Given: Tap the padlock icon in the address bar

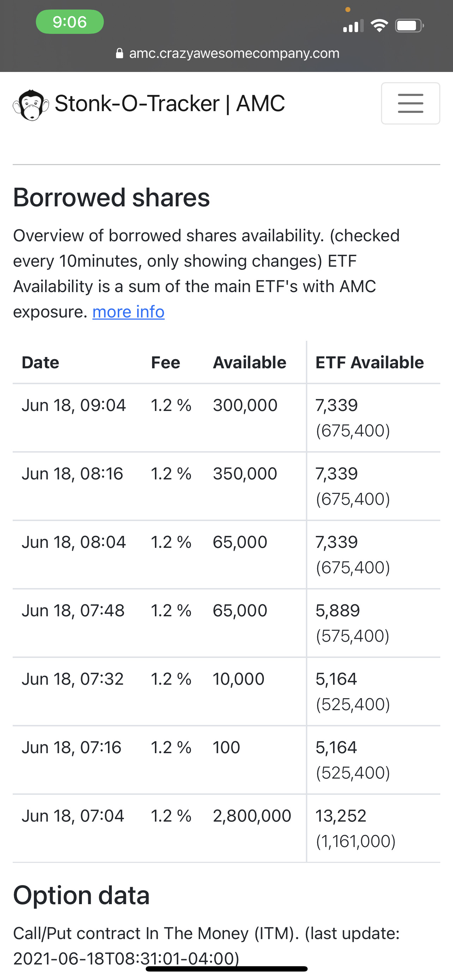Looking at the screenshot, I should pyautogui.click(x=120, y=53).
